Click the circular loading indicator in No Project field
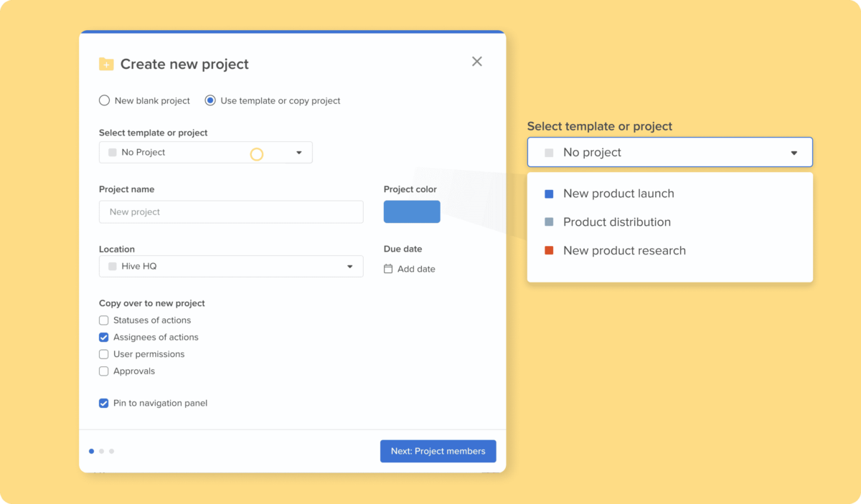The width and height of the screenshot is (861, 504). (x=257, y=152)
